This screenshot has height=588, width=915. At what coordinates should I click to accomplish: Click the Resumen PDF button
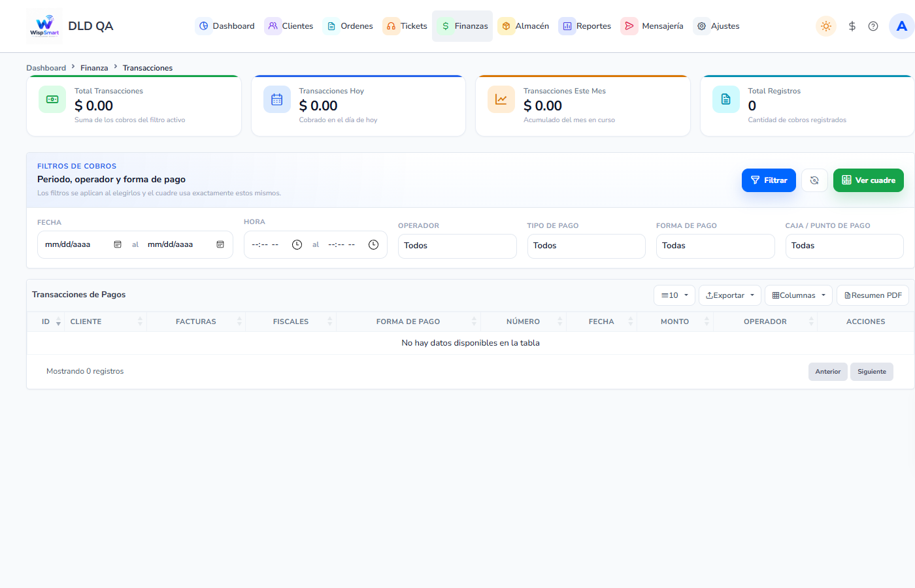coord(873,295)
